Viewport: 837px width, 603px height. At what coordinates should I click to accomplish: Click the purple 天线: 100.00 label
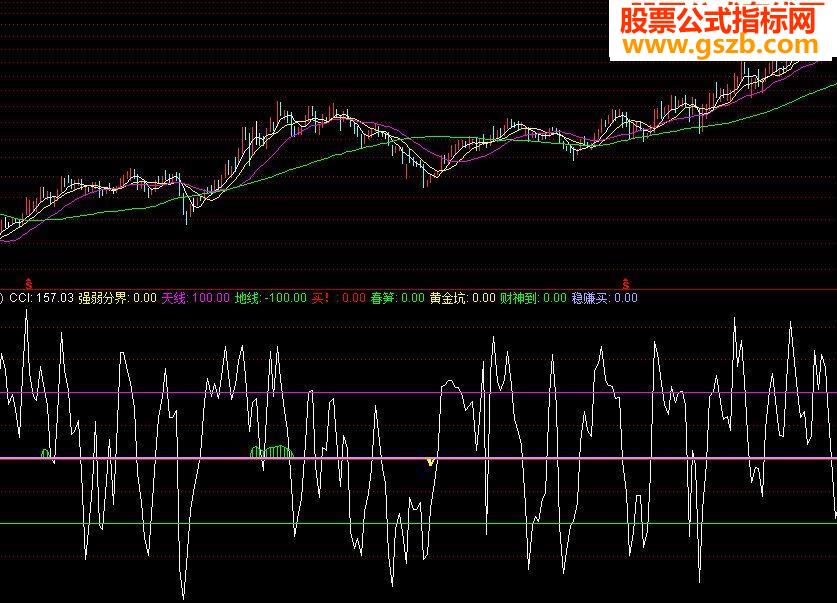[195, 298]
